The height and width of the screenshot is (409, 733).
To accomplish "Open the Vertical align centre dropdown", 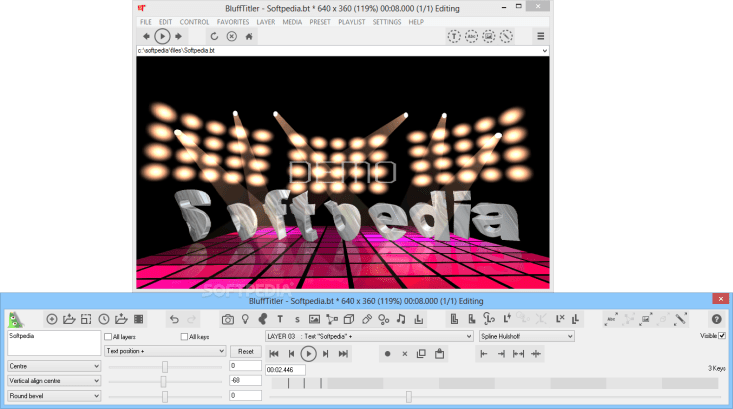I will (x=54, y=381).
